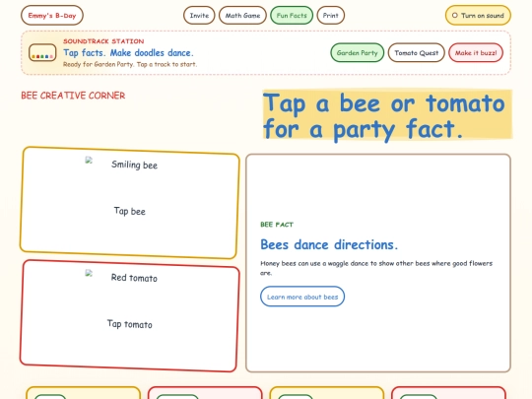Select the Fun Facts nav pill
This screenshot has width=532, height=399.
[292, 15]
